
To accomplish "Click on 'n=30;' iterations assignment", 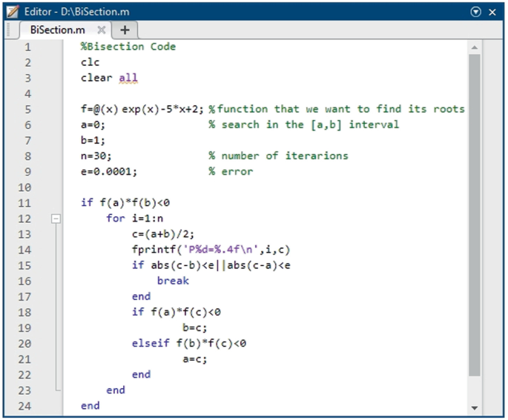I will point(96,156).
